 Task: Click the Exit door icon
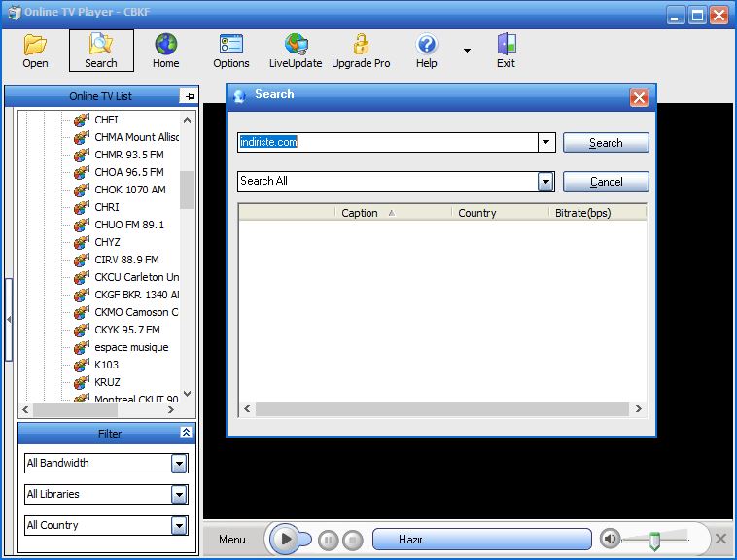point(507,51)
